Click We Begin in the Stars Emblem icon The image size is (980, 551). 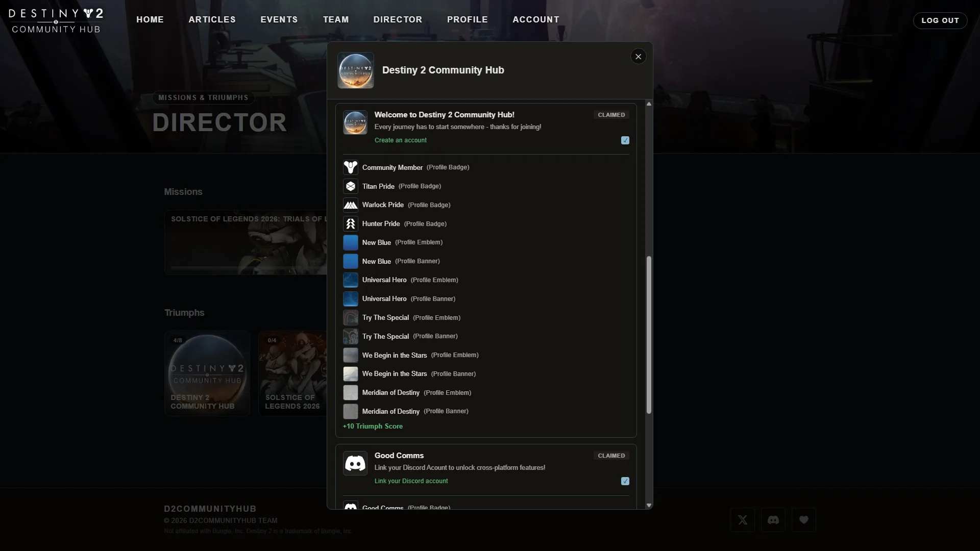point(351,355)
